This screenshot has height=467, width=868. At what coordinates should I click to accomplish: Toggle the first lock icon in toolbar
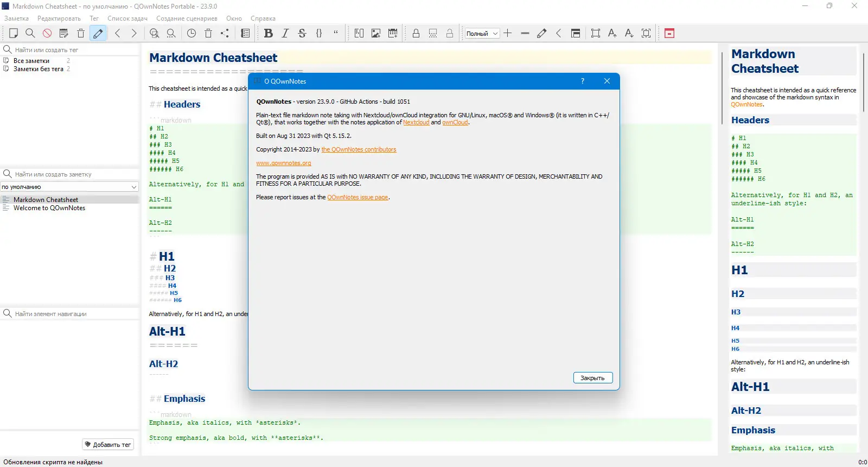coord(416,33)
